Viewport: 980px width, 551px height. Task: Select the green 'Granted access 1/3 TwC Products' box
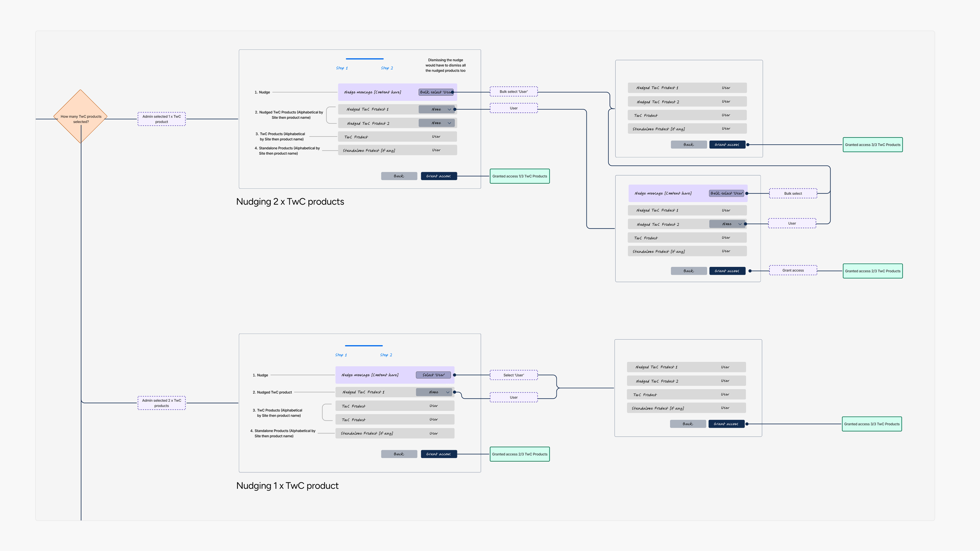click(x=519, y=176)
